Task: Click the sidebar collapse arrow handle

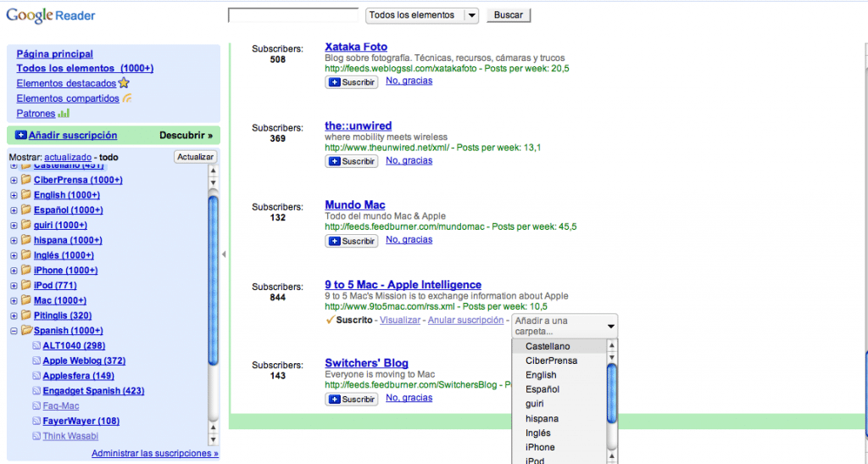Action: click(x=224, y=254)
